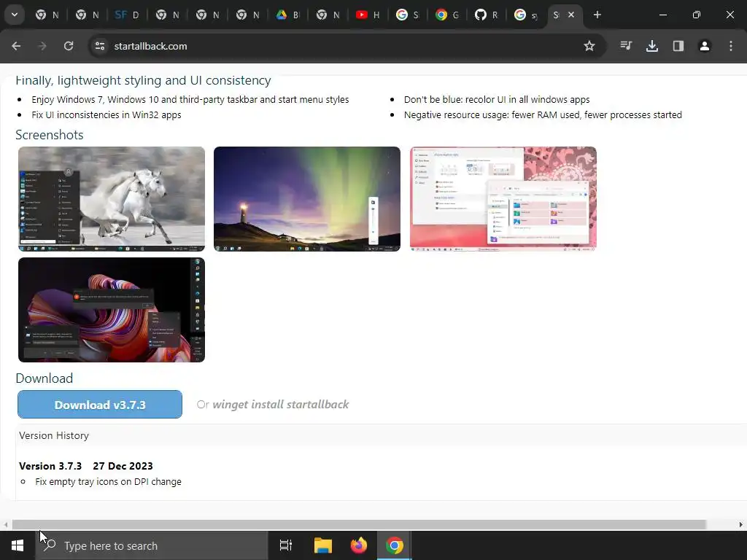Click 'Negative resource usage' bullet text
The width and height of the screenshot is (747, 560).
543,114
